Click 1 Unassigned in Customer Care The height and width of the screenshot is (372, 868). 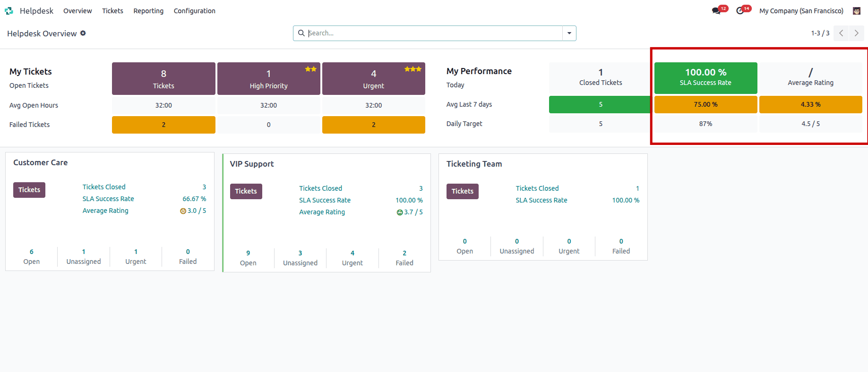pyautogui.click(x=84, y=257)
